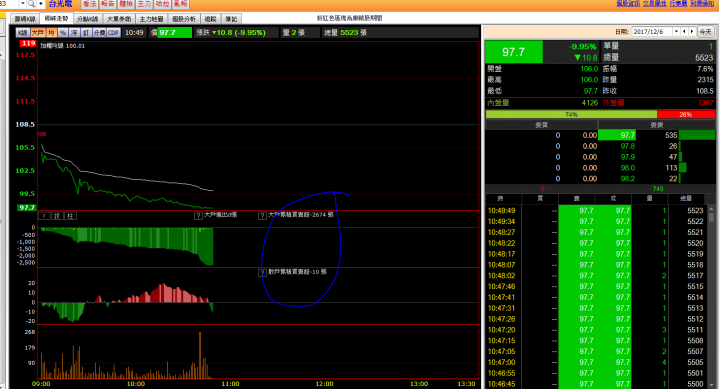Click the third blue link at top right
720x389 pixels.
click(x=678, y=3)
